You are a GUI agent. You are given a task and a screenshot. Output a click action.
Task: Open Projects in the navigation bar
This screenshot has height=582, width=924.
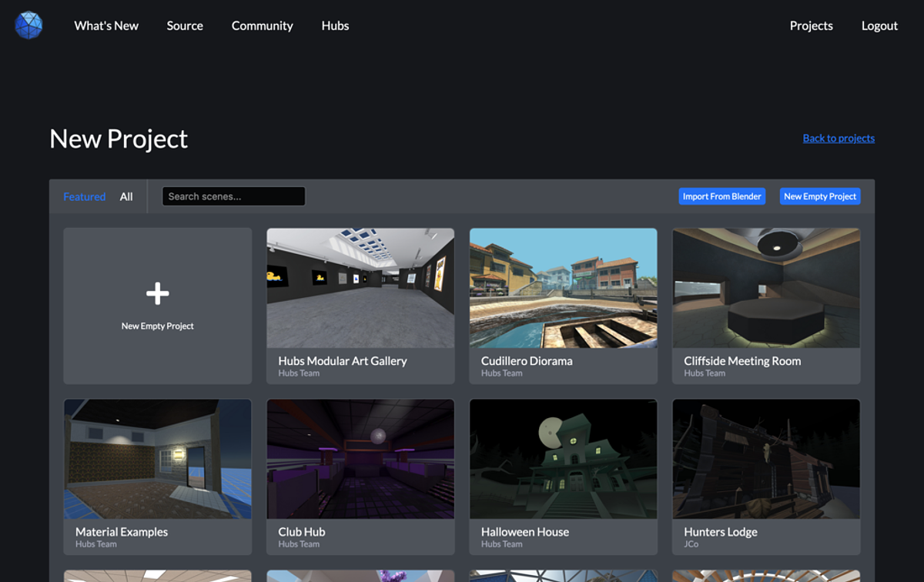[x=811, y=25]
